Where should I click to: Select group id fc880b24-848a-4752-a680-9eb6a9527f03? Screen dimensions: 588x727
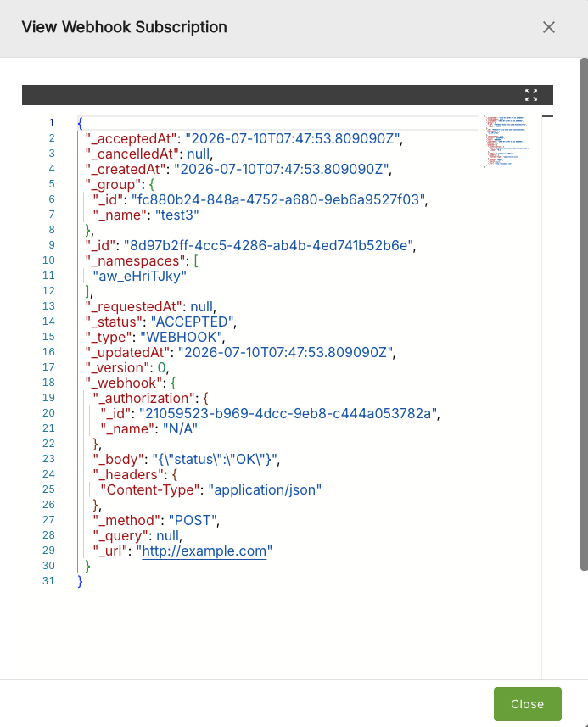(278, 199)
